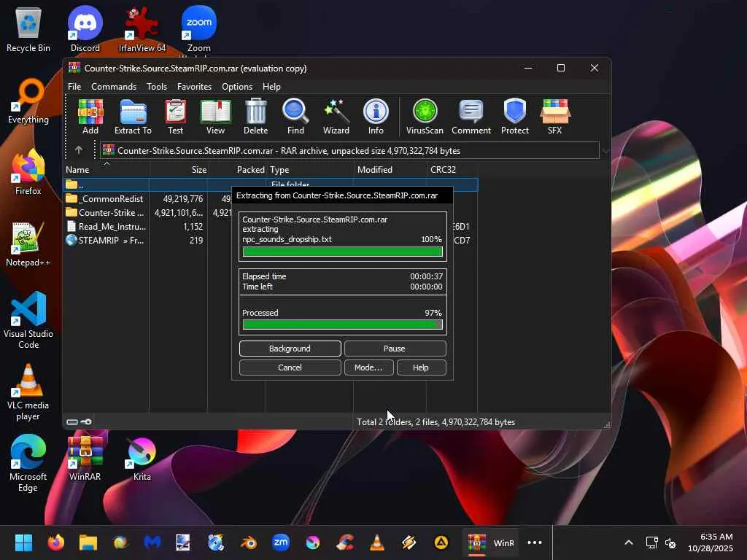Open the Commands menu
The width and height of the screenshot is (747, 560).
pyautogui.click(x=114, y=87)
